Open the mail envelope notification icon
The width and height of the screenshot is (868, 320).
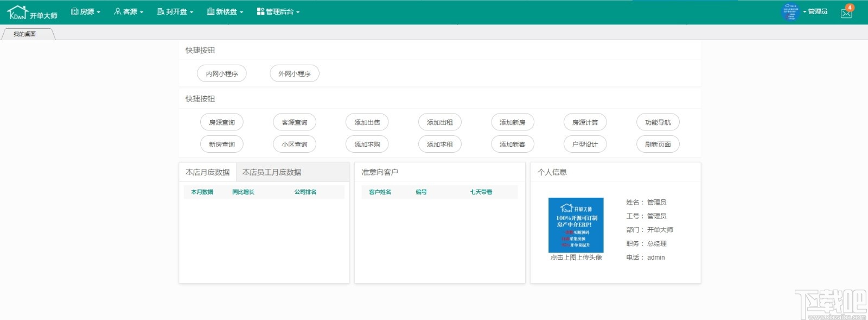point(846,14)
